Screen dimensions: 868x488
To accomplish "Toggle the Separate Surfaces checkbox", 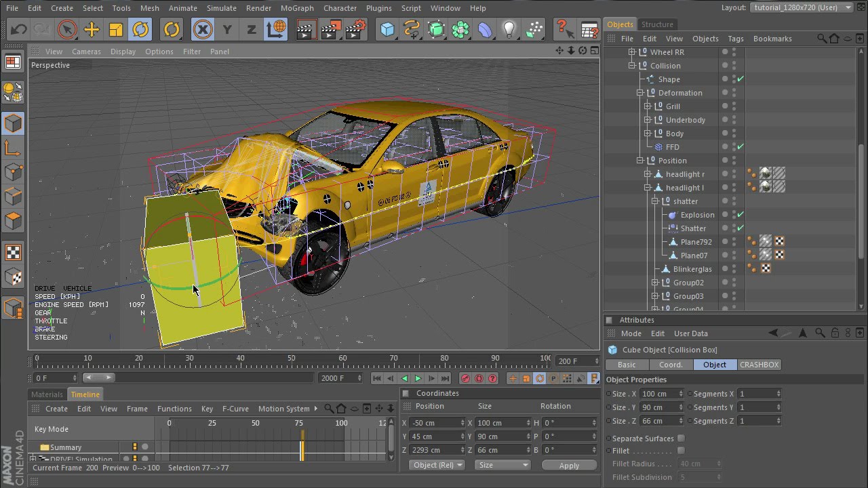I will point(681,439).
